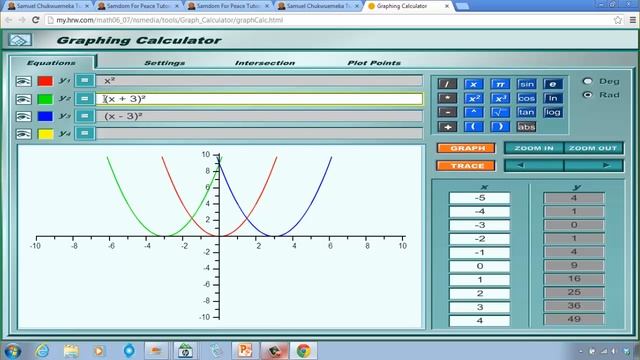
Task: Open the Settings tab
Action: (164, 63)
